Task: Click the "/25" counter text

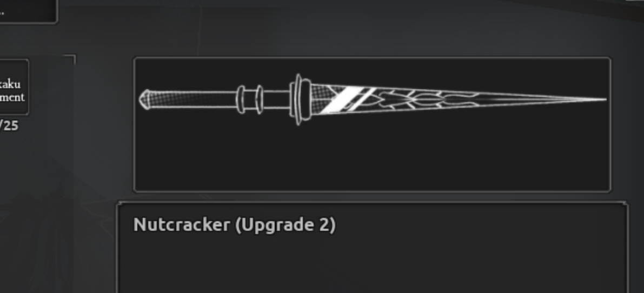Action: click(x=9, y=125)
